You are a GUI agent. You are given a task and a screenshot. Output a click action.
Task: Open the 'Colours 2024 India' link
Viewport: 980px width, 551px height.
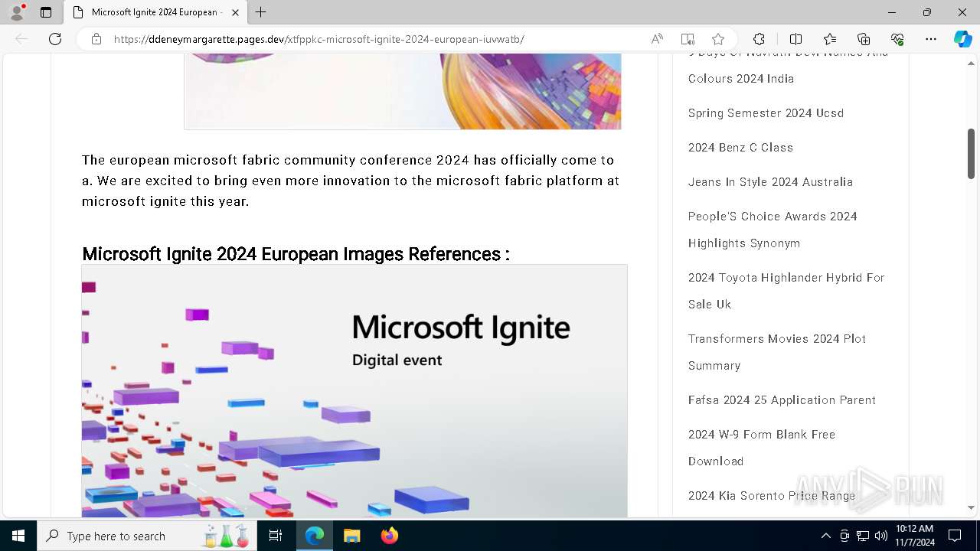741,79
